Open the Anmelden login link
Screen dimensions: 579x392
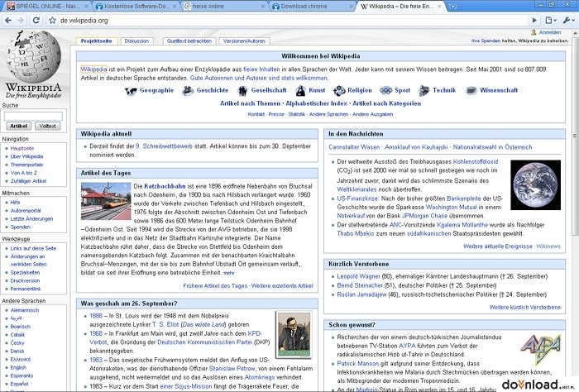550,32
